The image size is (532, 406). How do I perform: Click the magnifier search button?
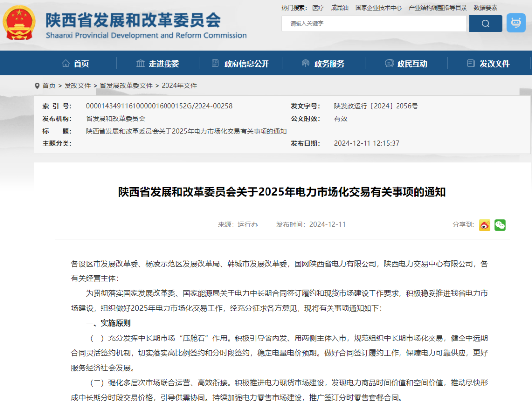pyautogui.click(x=486, y=24)
